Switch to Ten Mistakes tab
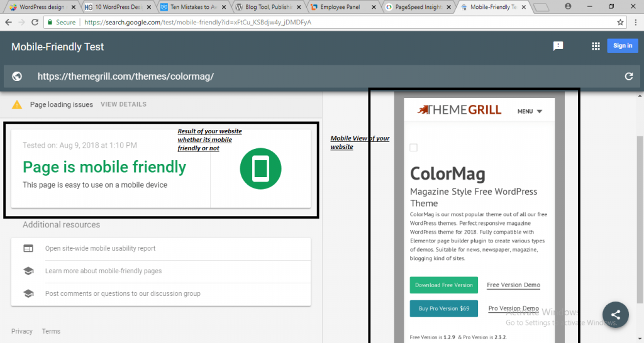 tap(193, 7)
